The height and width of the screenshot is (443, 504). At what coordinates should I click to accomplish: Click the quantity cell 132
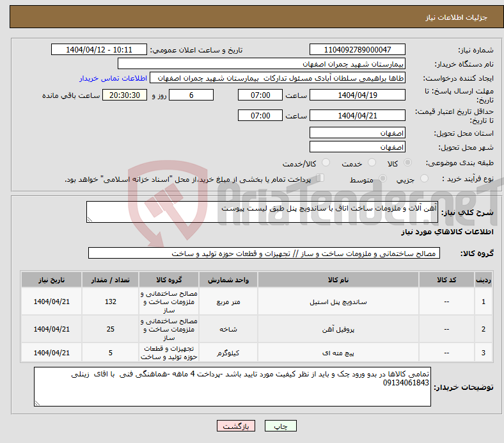pyautogui.click(x=110, y=302)
